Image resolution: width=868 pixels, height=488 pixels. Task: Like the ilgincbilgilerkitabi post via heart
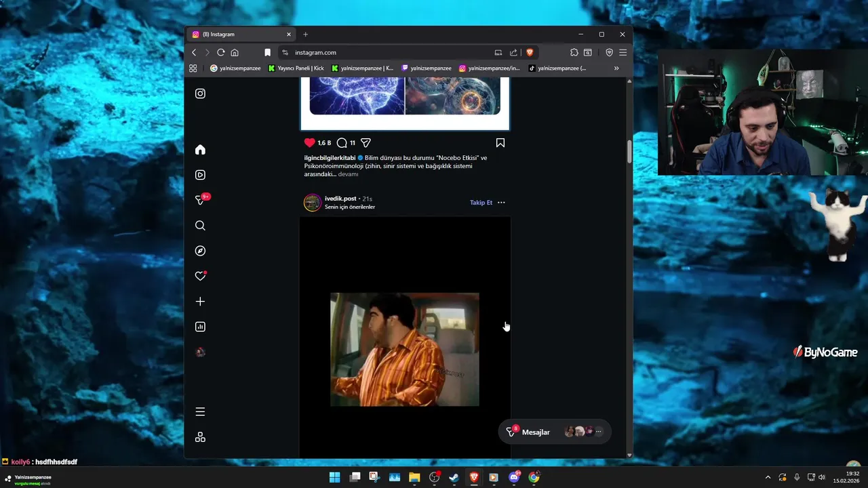coord(309,143)
